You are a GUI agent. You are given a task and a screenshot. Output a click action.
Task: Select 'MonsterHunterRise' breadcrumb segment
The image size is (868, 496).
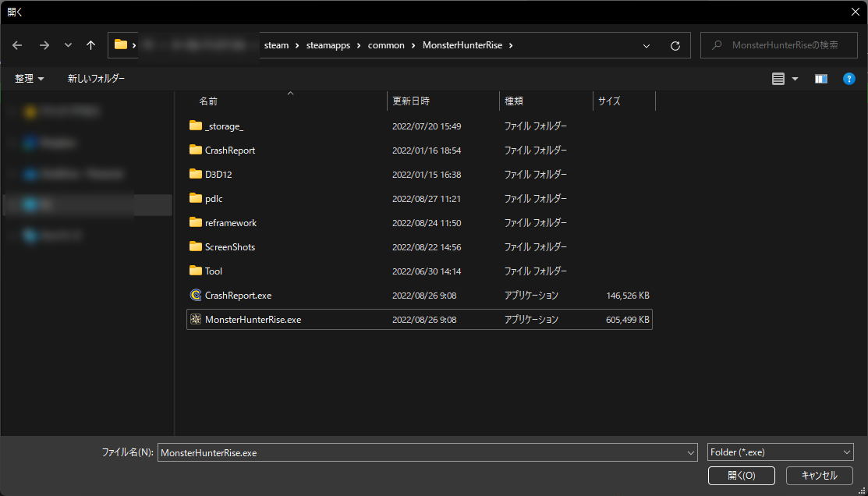(462, 45)
